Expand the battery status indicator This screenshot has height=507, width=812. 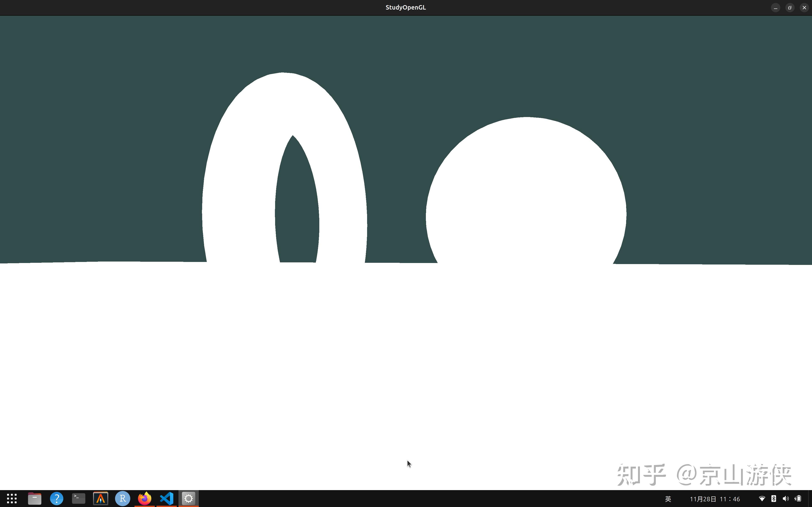798,499
